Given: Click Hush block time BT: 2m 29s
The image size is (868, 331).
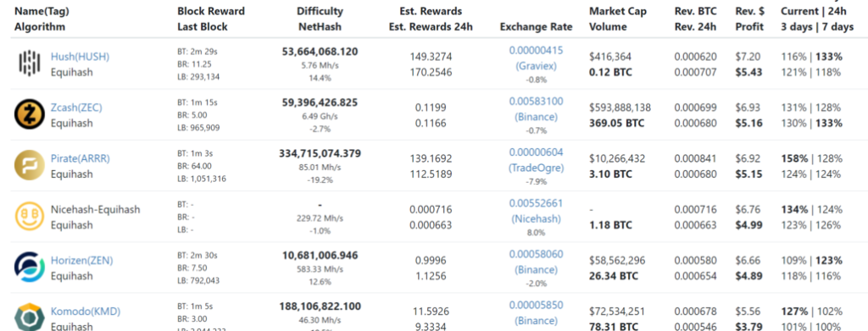Looking at the screenshot, I should click(198, 52).
